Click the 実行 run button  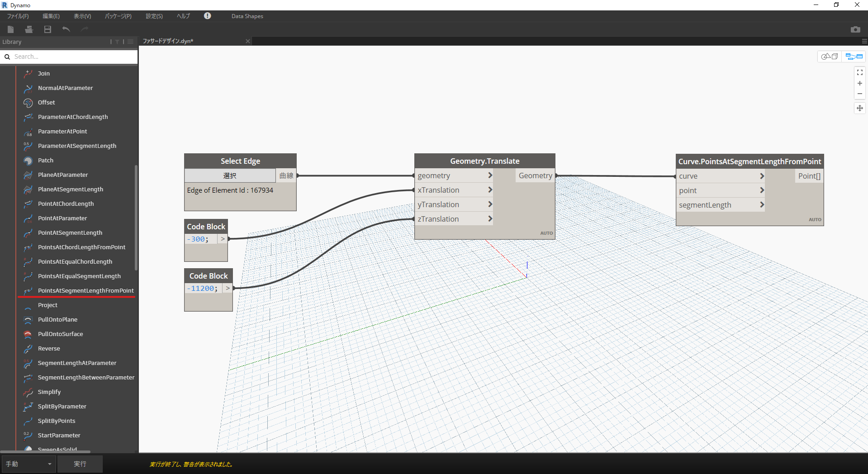[x=80, y=464]
